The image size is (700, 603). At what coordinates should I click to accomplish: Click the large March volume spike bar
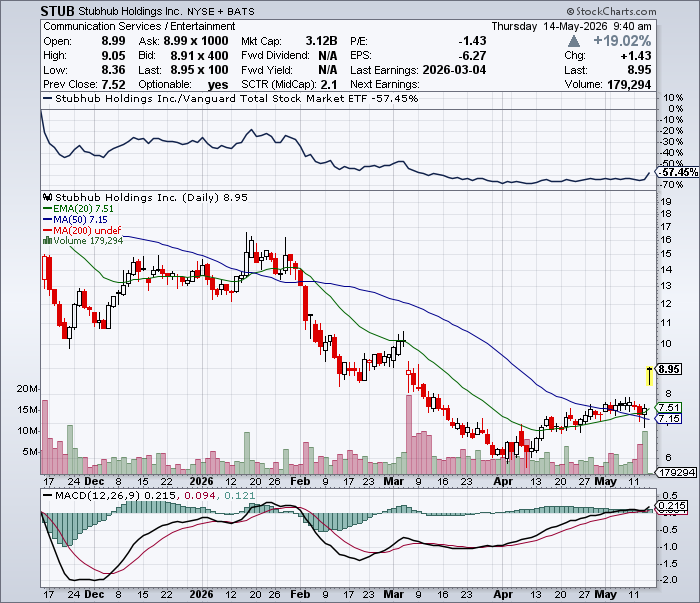[x=408, y=434]
